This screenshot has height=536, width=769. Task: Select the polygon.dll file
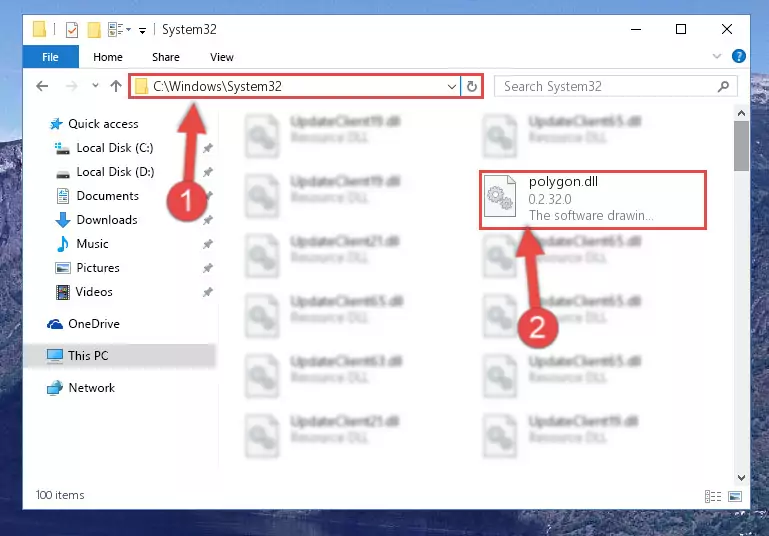click(593, 200)
